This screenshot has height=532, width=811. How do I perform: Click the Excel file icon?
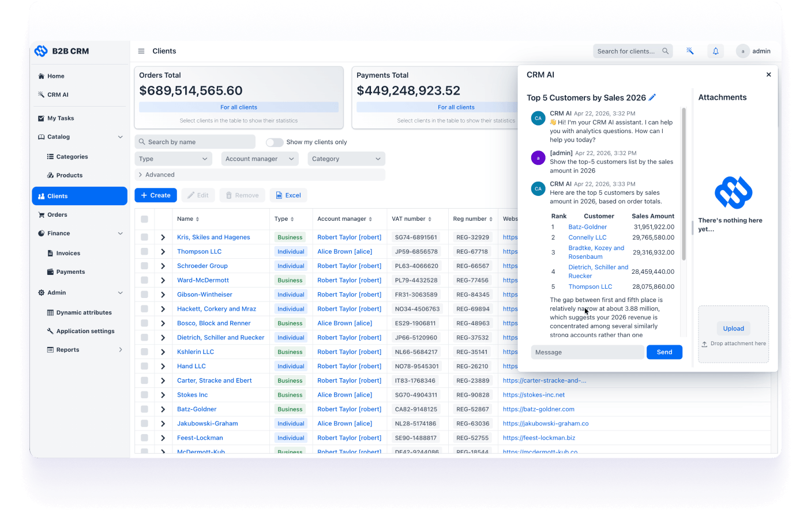[279, 195]
